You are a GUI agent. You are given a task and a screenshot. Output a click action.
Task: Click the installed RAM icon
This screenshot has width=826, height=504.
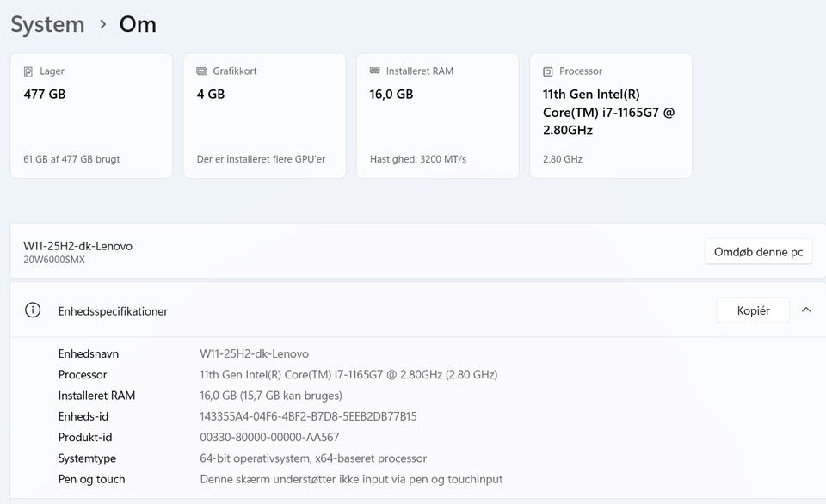coord(375,71)
